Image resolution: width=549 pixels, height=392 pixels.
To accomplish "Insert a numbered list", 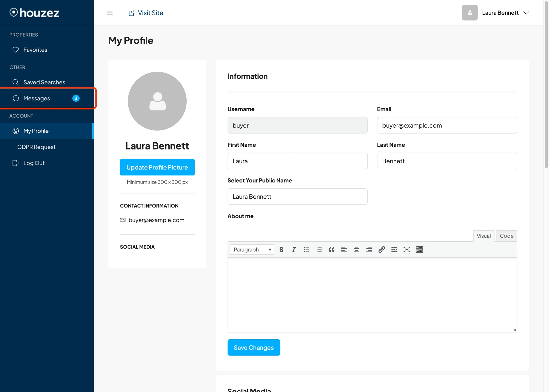I will (319, 250).
